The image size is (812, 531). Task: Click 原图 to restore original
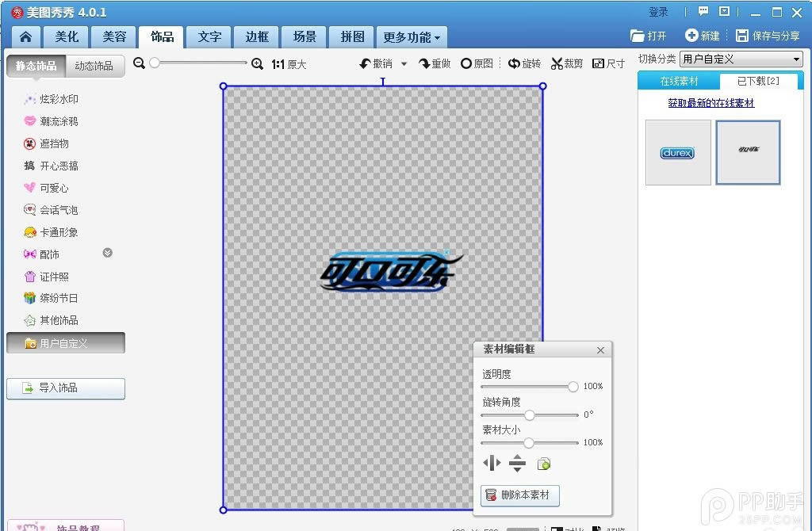click(x=477, y=63)
